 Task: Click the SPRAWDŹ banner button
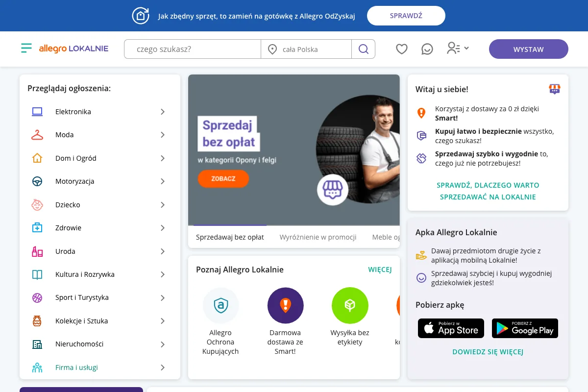(x=406, y=16)
